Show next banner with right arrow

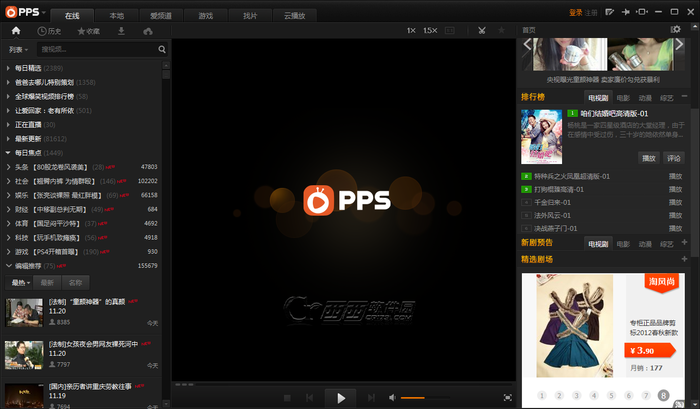point(679,44)
